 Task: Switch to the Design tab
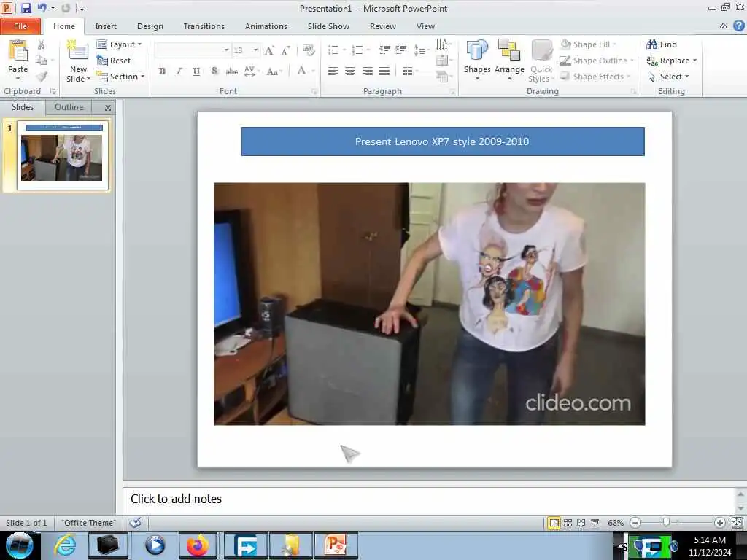coord(150,26)
